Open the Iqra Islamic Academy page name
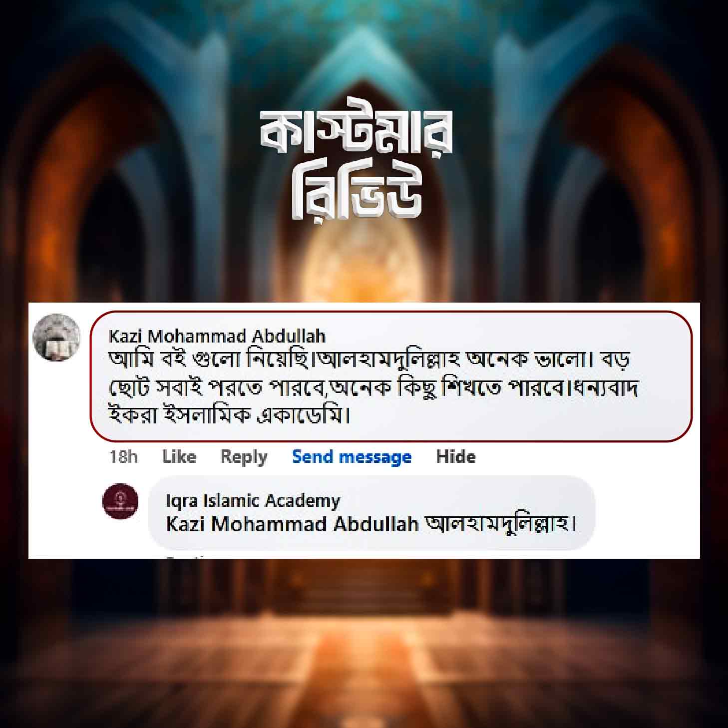 pyautogui.click(x=253, y=500)
